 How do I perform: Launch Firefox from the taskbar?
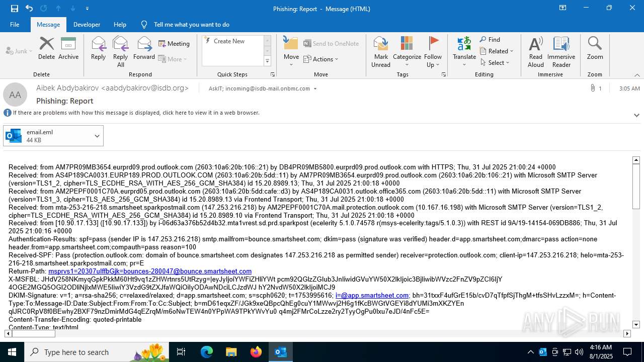(256, 352)
